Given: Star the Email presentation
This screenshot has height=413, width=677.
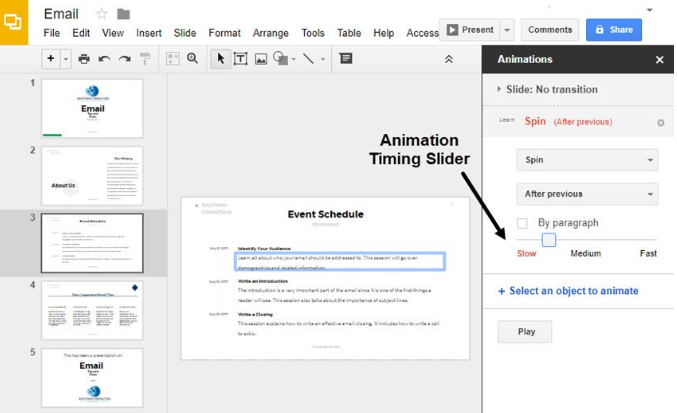Looking at the screenshot, I should coord(101,14).
